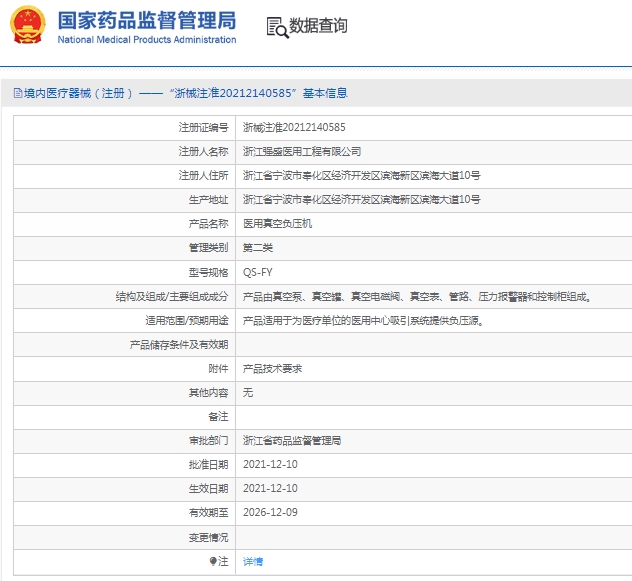Select approving department 浙江省药品监督管理局
The image size is (632, 581).
click(292, 440)
